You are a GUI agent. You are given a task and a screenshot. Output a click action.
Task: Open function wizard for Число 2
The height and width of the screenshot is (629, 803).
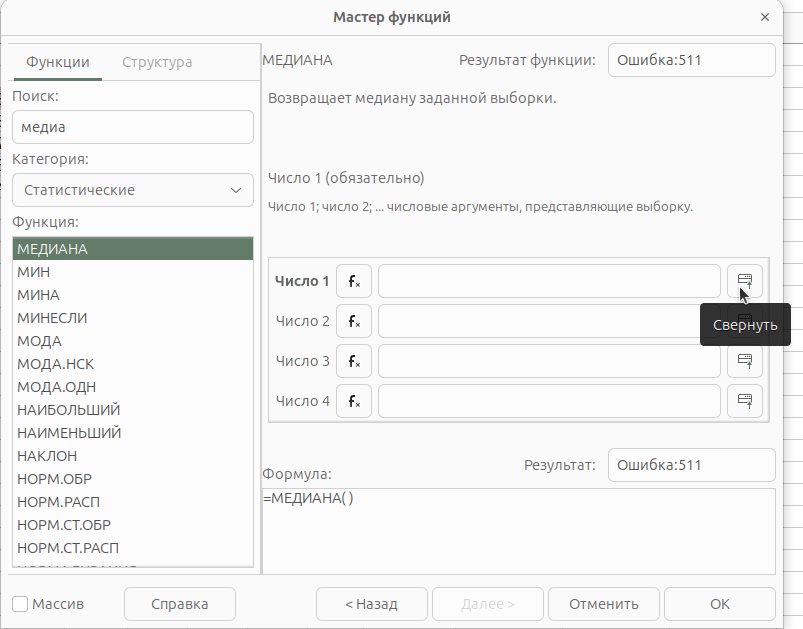click(354, 321)
